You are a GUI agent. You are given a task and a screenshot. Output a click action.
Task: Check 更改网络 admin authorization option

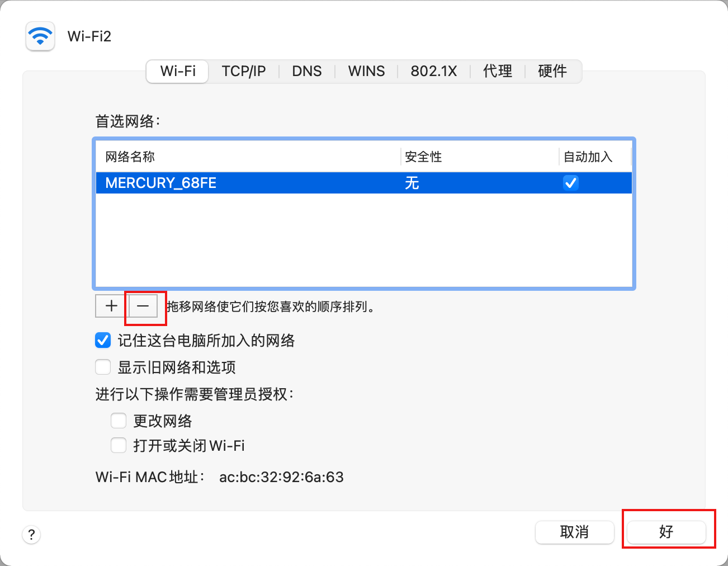coord(119,421)
